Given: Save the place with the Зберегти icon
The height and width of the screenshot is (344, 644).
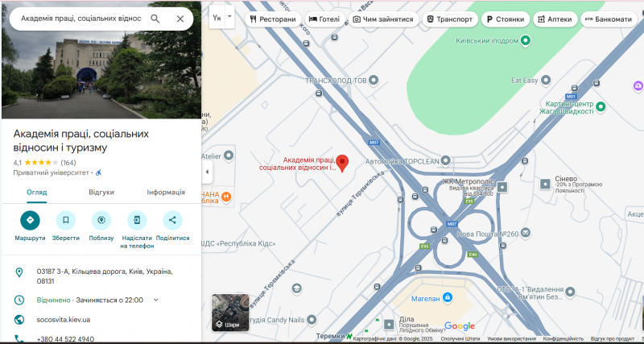Looking at the screenshot, I should click(x=66, y=220).
